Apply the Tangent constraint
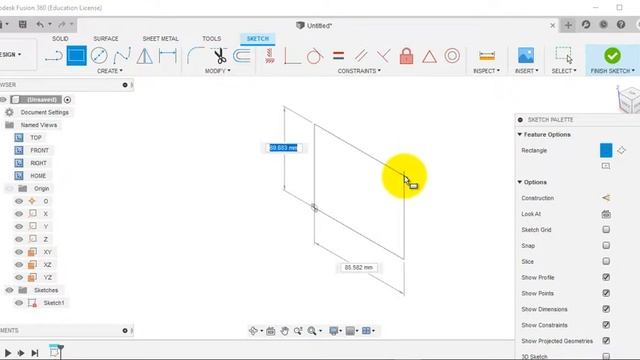640x360 pixels. [x=315, y=56]
